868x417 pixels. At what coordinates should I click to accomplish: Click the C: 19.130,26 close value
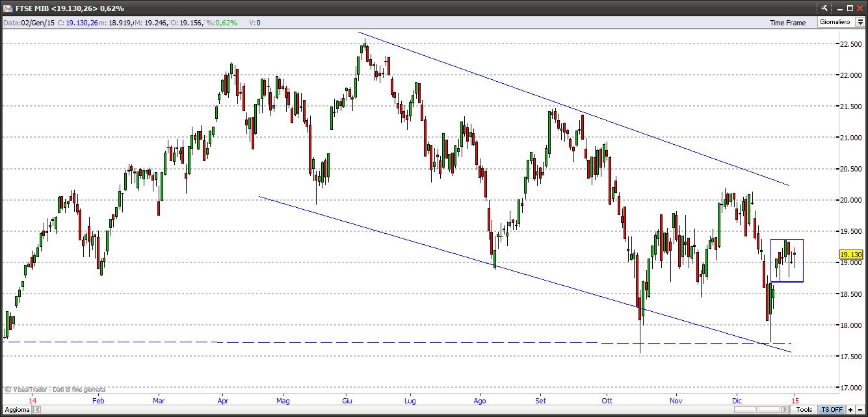(77, 23)
